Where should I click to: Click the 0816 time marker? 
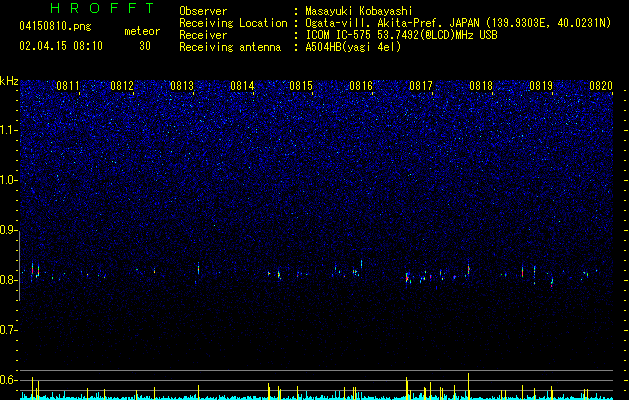[x=361, y=86]
